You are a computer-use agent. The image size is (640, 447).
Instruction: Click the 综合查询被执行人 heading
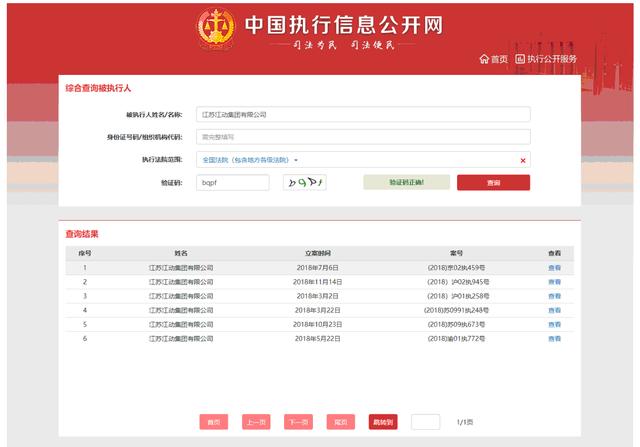point(98,88)
